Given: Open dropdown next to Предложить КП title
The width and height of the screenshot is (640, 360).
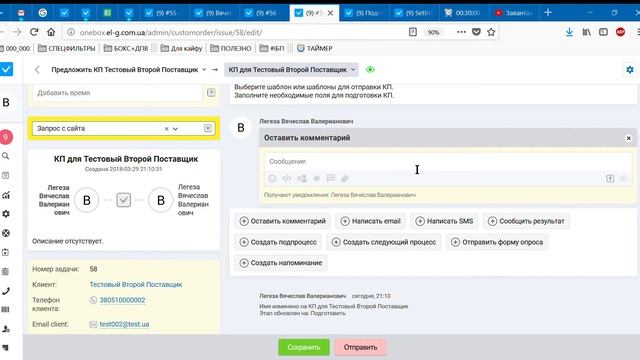Looking at the screenshot, I should pos(204,70).
